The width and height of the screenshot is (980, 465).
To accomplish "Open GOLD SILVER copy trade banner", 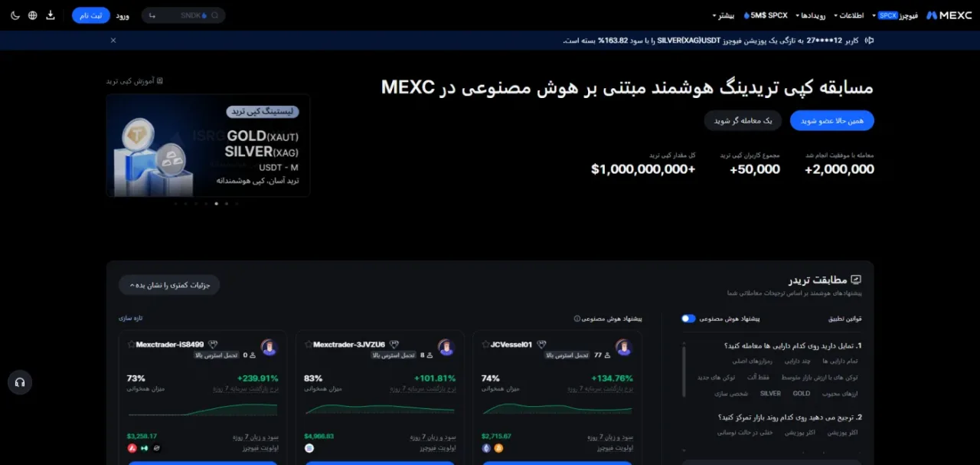I will (208, 146).
